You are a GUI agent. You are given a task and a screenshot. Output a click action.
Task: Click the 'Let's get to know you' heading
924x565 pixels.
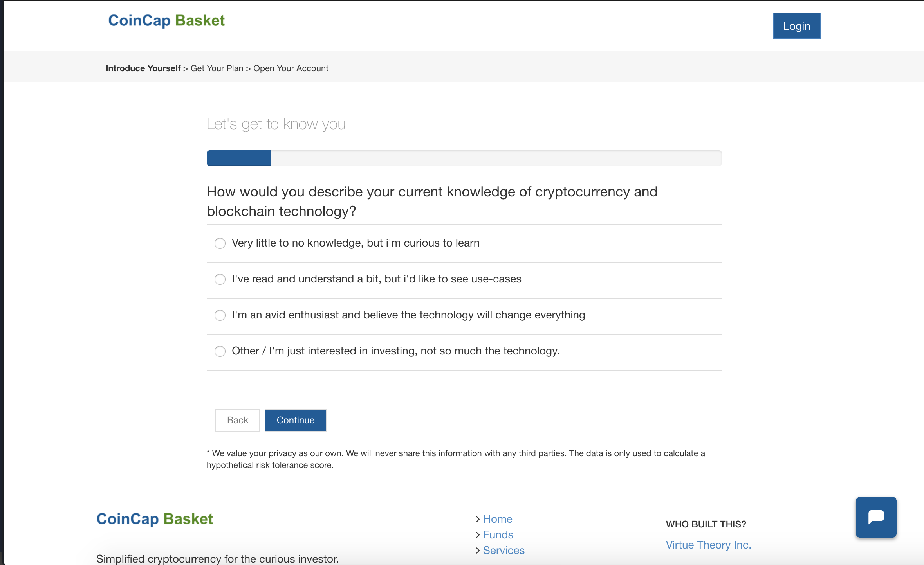coord(276,124)
